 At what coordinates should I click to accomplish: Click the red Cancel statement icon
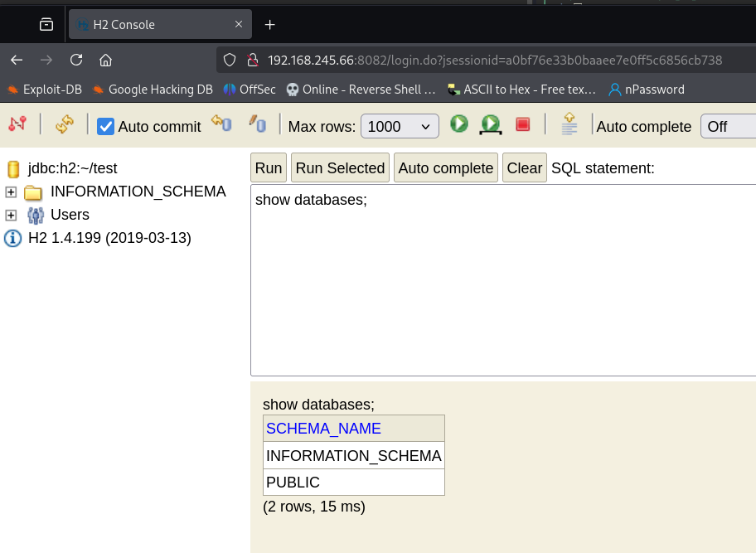click(x=522, y=124)
